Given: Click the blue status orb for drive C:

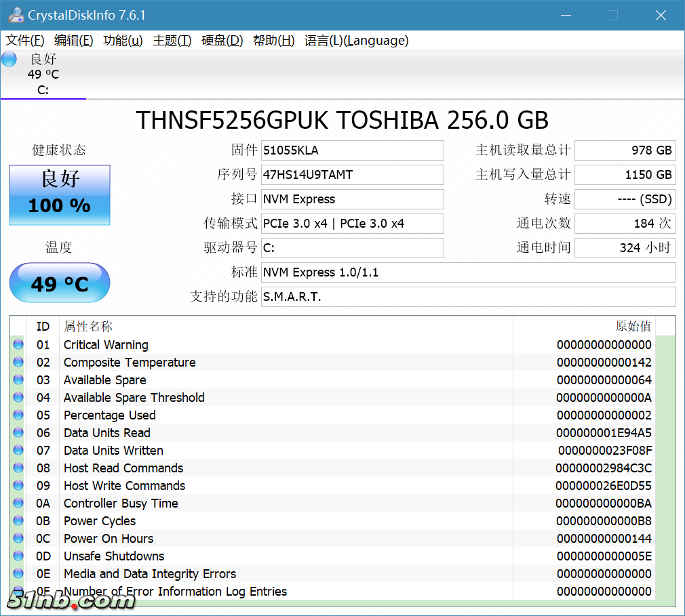Looking at the screenshot, I should point(9,59).
